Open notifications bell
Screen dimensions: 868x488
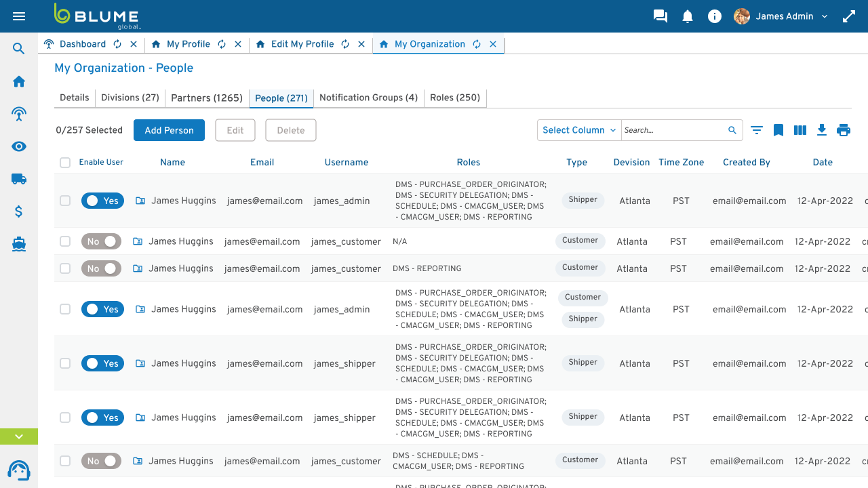[688, 16]
